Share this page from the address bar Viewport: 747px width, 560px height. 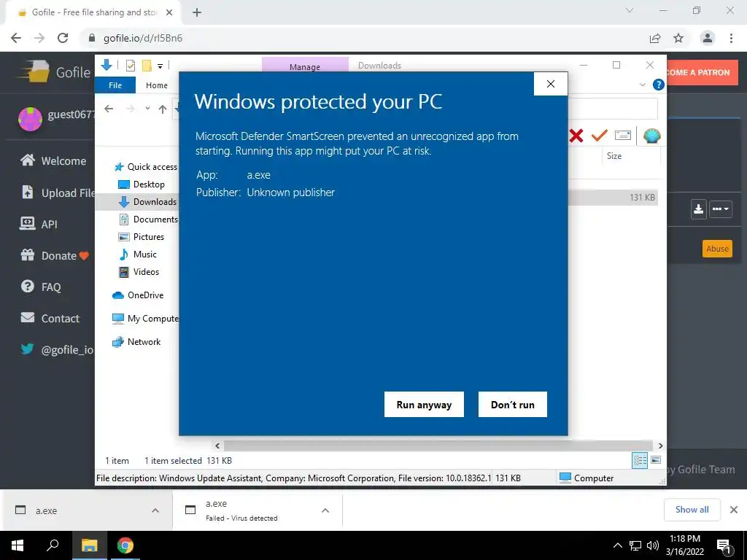[655, 38]
